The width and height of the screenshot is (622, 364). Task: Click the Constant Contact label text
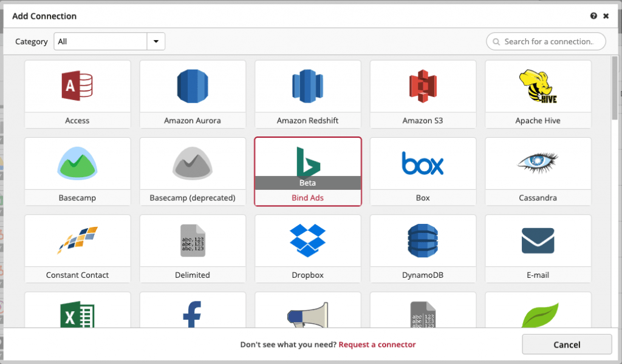pyautogui.click(x=77, y=275)
